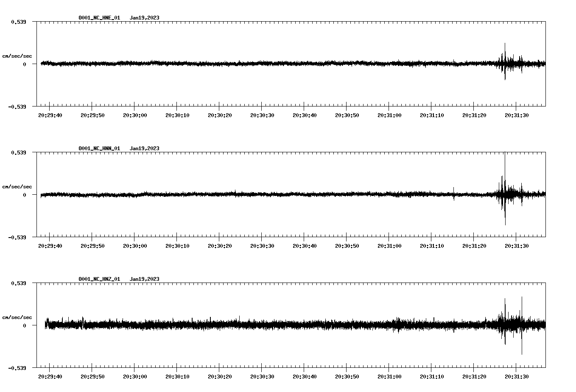Click the cm/sec/sec unit label of top plot
The width and height of the screenshot is (576, 392).
[17, 56]
